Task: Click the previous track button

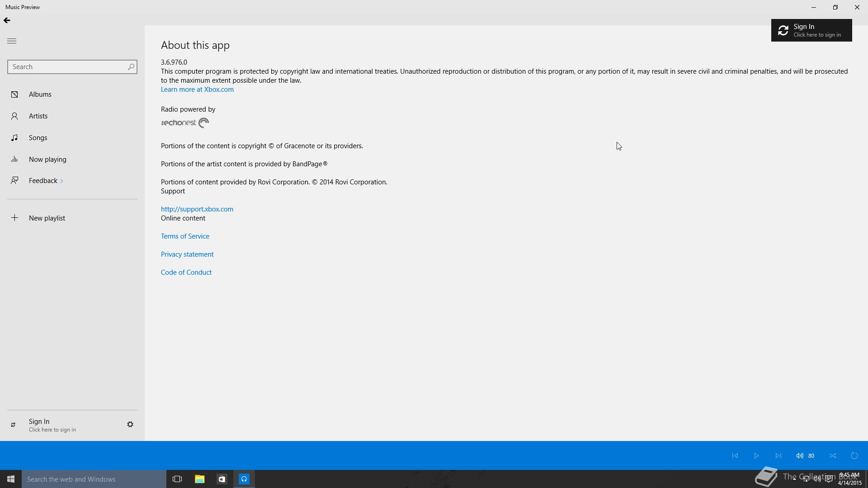Action: tap(735, 455)
